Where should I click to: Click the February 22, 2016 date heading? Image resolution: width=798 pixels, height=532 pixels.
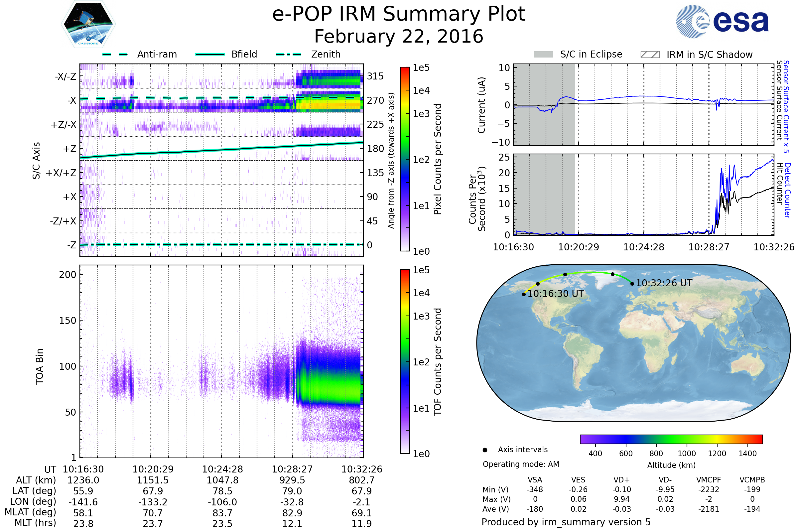399,37
